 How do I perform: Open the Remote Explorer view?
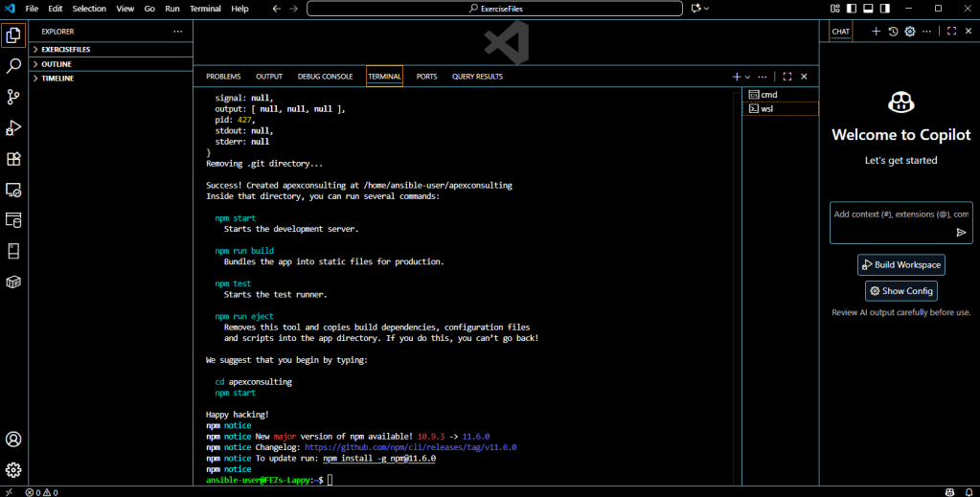(x=13, y=190)
